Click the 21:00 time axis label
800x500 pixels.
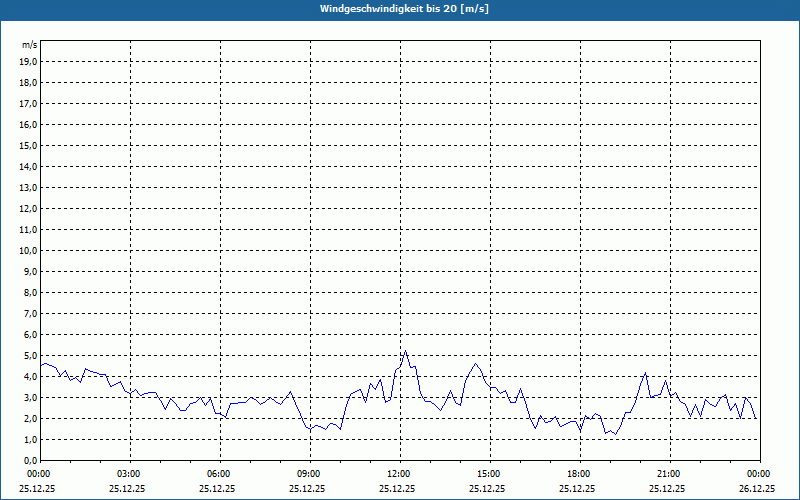pos(669,474)
